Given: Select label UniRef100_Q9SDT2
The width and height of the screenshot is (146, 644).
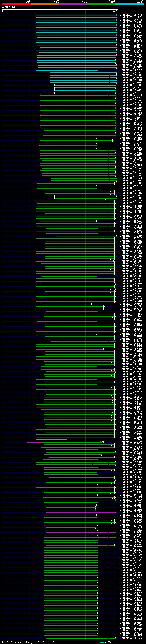Looking at the screenshot, I should pos(131,326).
